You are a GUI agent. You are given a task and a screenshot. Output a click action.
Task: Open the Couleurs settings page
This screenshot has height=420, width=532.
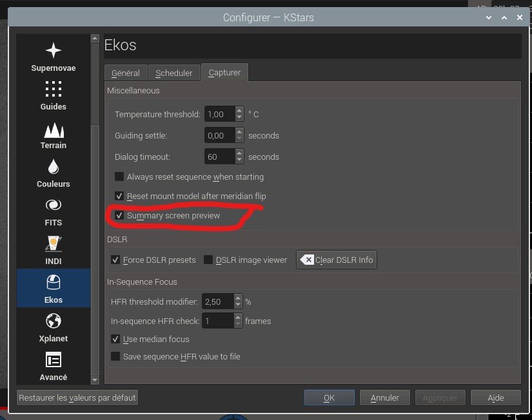[x=54, y=173]
